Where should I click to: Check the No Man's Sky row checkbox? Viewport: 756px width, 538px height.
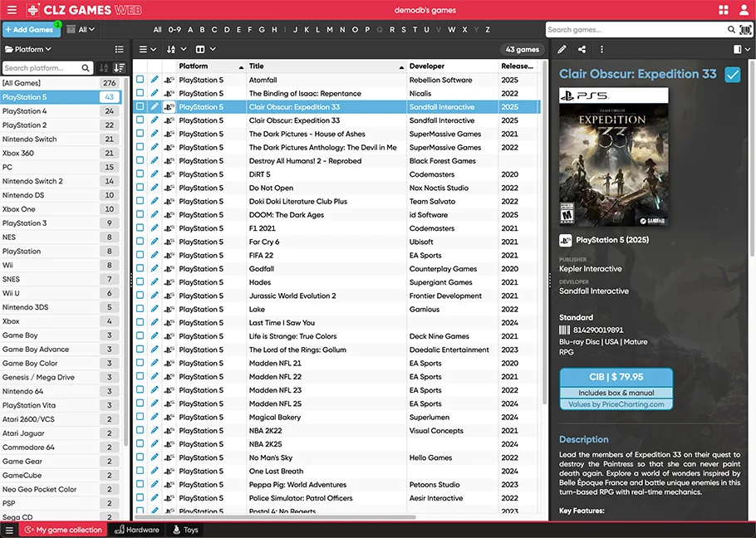tap(140, 457)
